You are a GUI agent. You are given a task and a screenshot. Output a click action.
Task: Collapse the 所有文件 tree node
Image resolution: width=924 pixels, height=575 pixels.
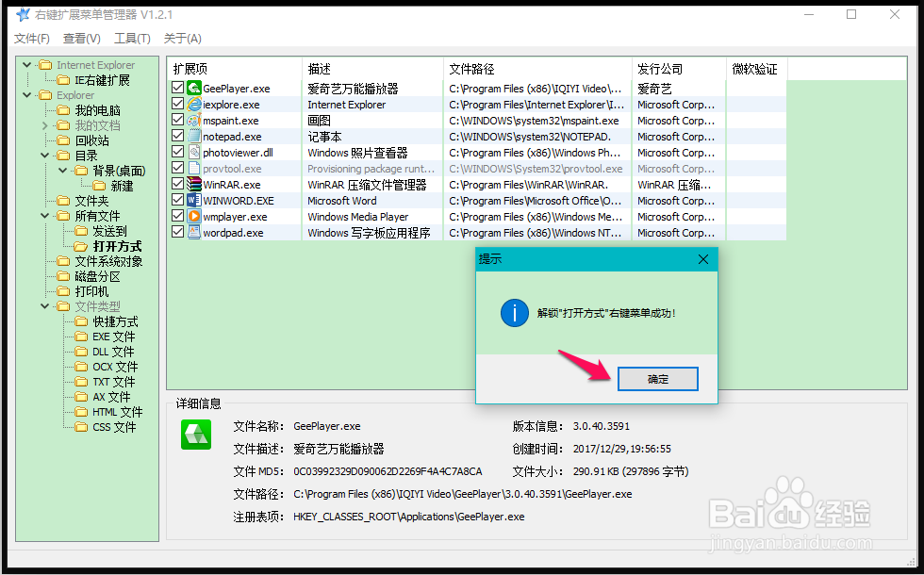[x=45, y=216]
